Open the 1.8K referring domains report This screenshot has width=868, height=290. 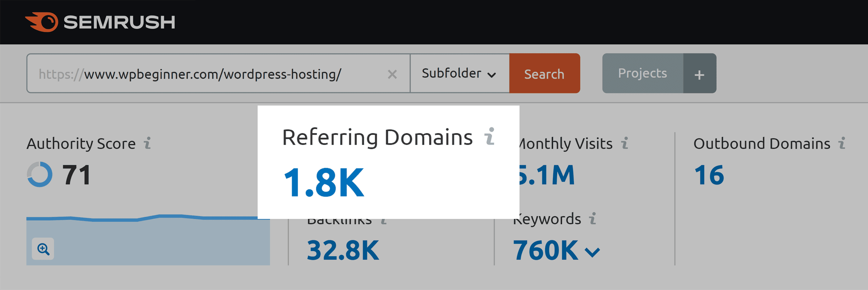(324, 183)
